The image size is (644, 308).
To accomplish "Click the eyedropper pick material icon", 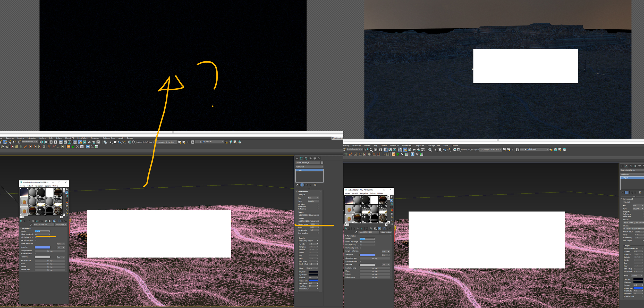I will tap(31, 225).
